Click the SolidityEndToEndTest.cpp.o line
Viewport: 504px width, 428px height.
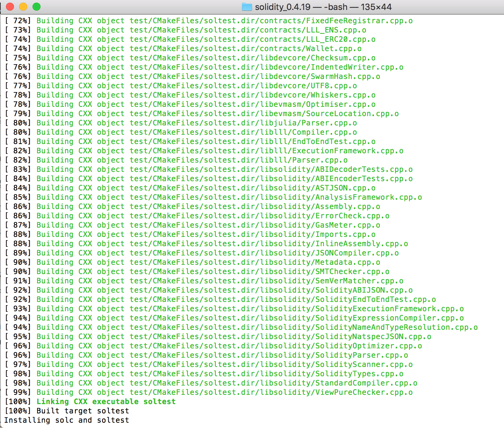(x=220, y=299)
